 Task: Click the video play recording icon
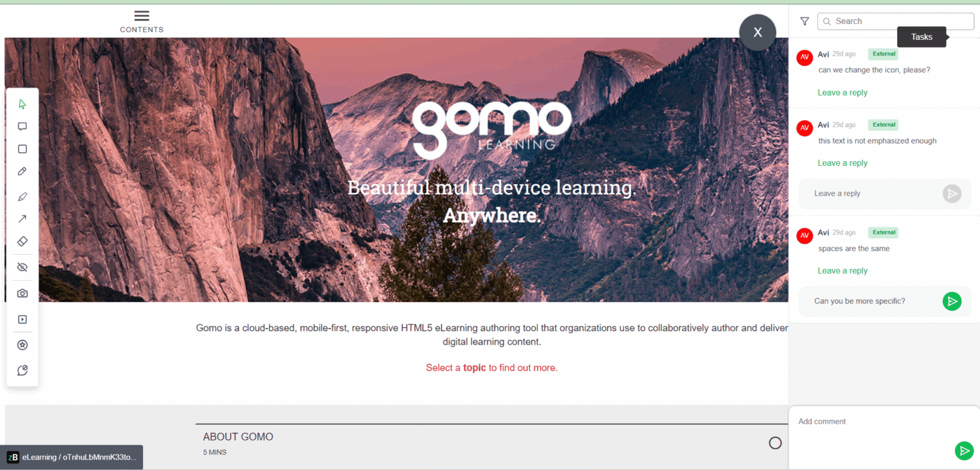pyautogui.click(x=22, y=319)
